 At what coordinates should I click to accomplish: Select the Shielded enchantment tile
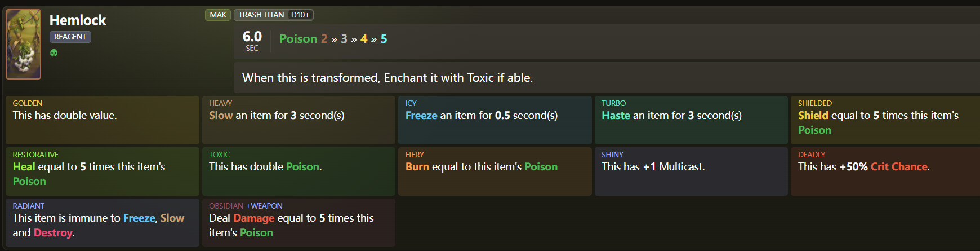pyautogui.click(x=885, y=120)
